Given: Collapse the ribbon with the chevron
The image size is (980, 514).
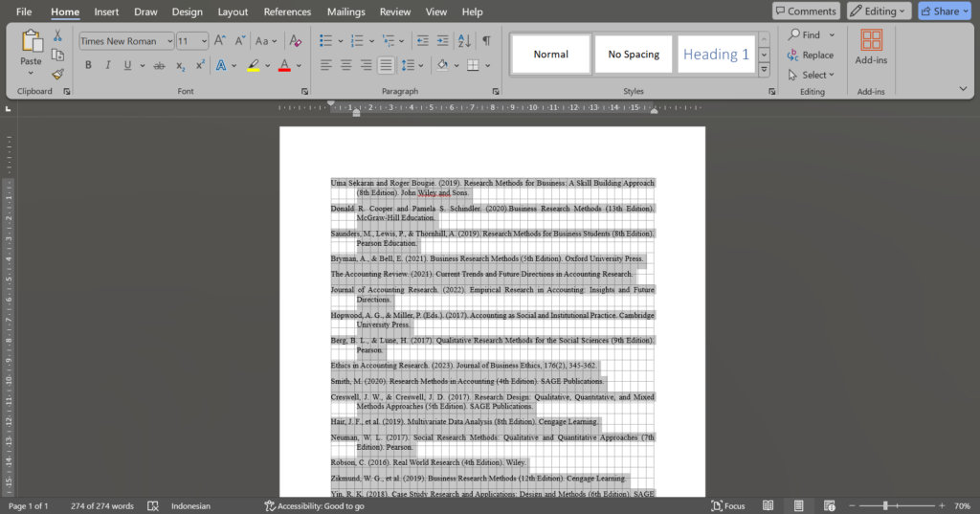Looking at the screenshot, I should pos(963,89).
